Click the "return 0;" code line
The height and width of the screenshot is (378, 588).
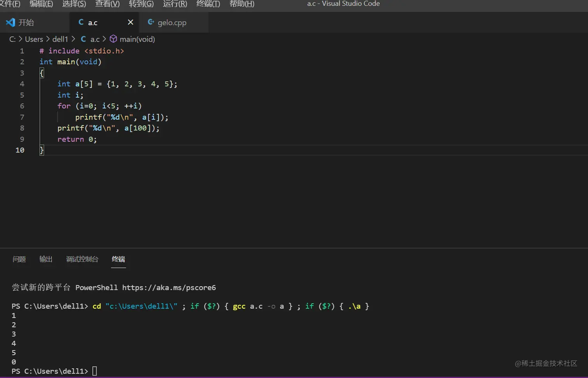click(x=77, y=139)
